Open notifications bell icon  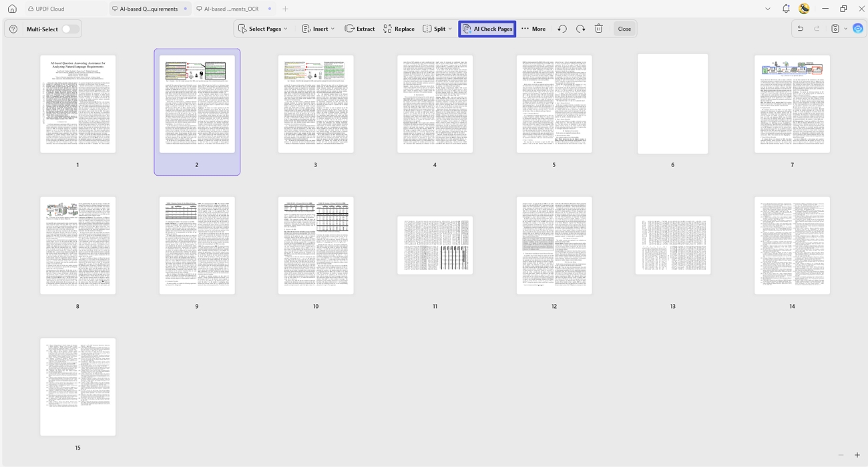point(786,9)
